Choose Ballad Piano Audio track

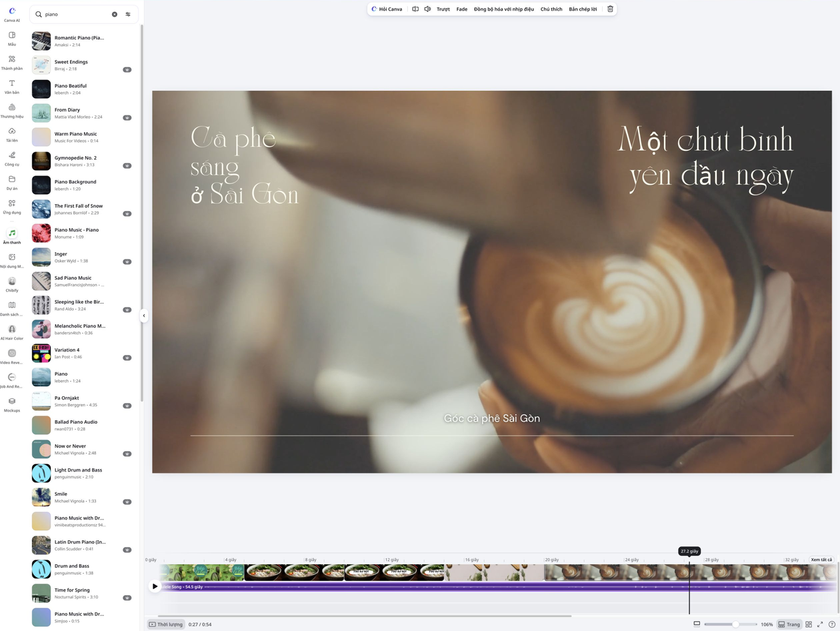(x=81, y=425)
